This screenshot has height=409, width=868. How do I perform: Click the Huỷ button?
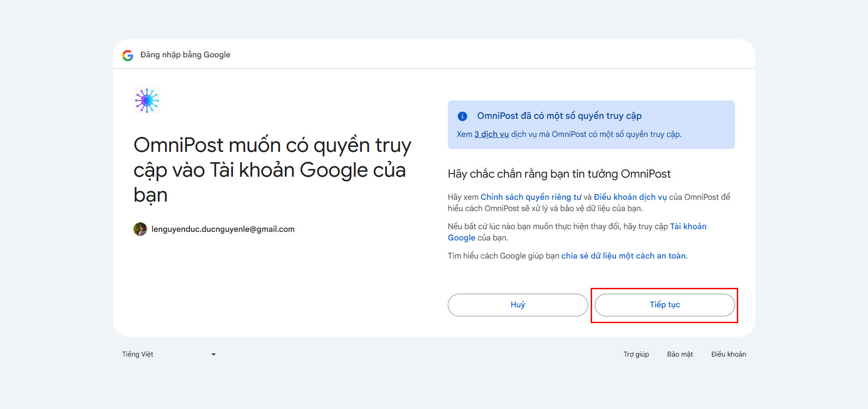point(518,305)
